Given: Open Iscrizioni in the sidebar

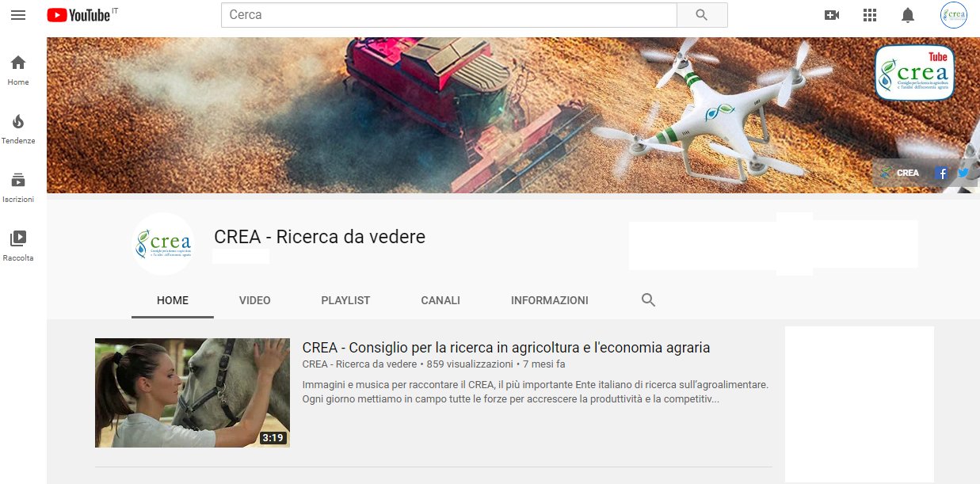Looking at the screenshot, I should click(x=18, y=187).
